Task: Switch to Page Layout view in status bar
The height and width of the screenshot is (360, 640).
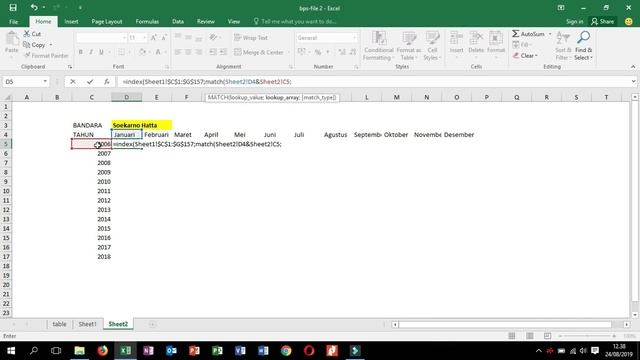Action: click(x=530, y=336)
